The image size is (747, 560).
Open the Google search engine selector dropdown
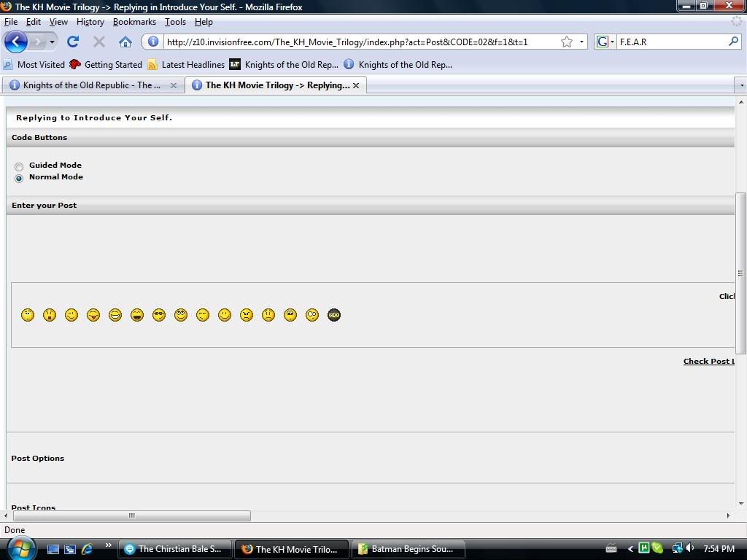tap(605, 42)
